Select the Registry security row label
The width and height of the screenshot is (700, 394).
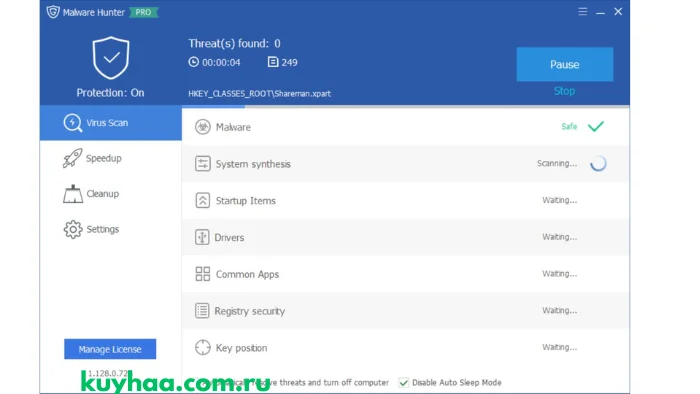tap(250, 311)
